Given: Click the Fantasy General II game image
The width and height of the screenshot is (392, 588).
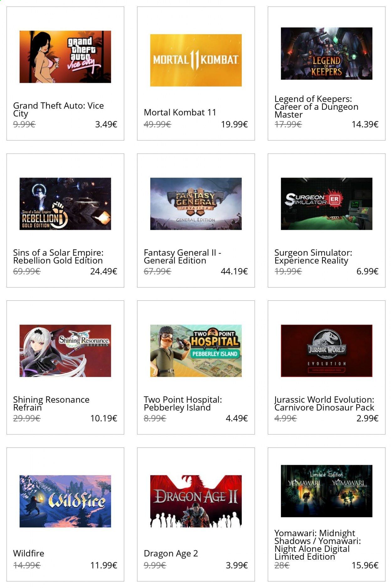Looking at the screenshot, I should [196, 204].
